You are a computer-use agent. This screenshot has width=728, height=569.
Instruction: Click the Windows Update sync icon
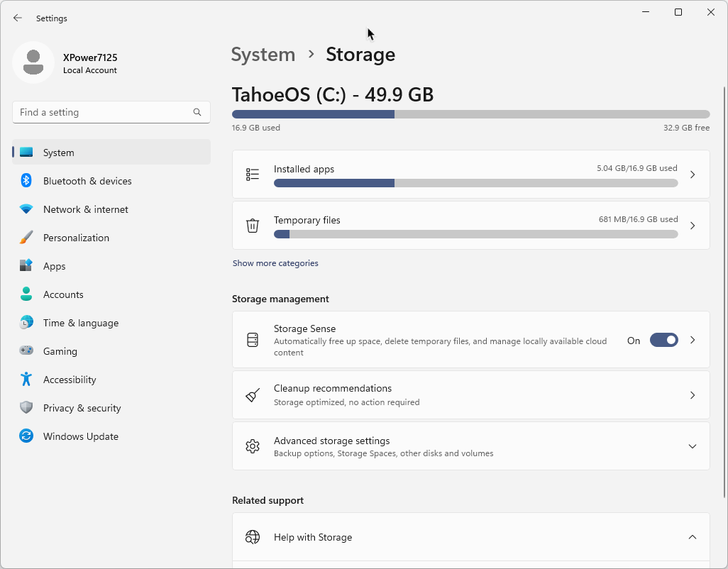point(26,436)
